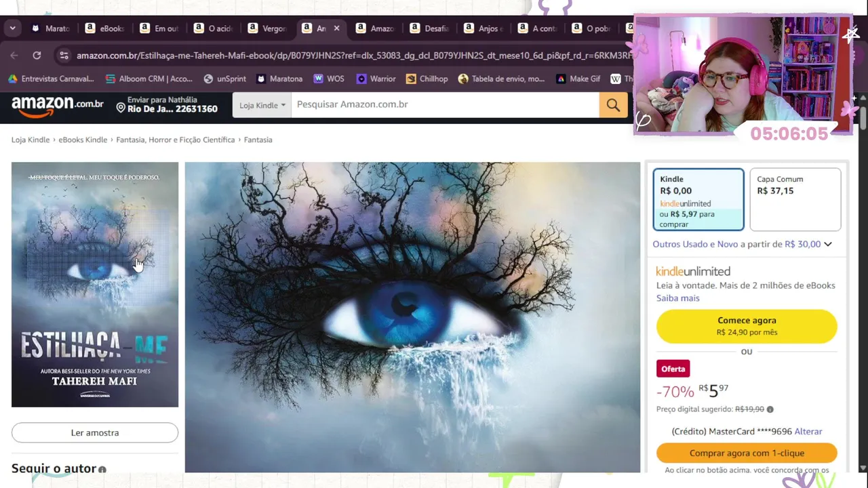The height and width of the screenshot is (488, 868).
Task: Click Comece agora Kindle Unlimited button
Action: (747, 326)
